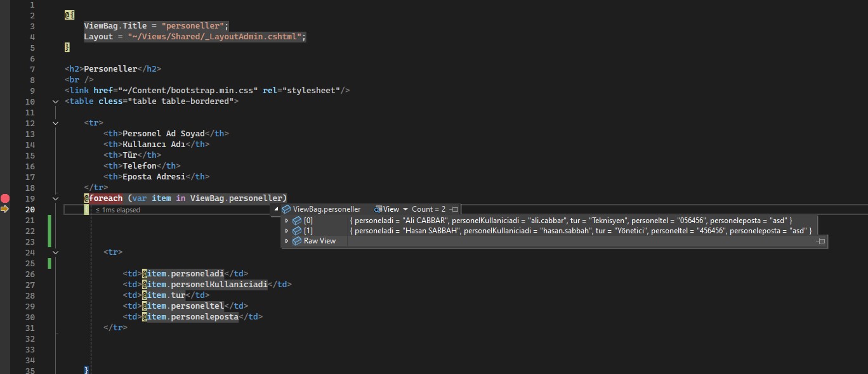Collapse the tr block on line 24

[x=55, y=252]
